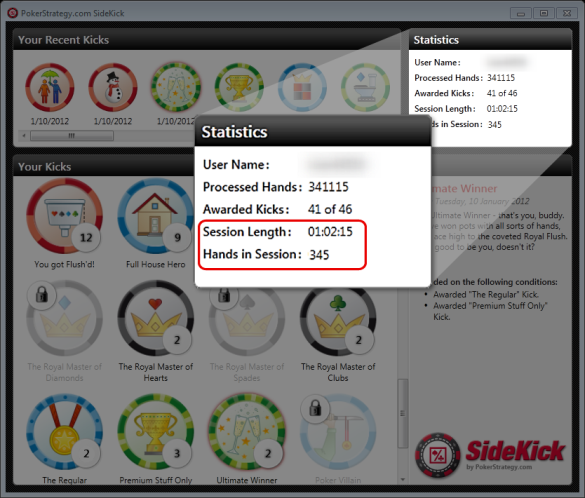Select The Royal Master of Hearts kick
The image size is (585, 498).
point(156,318)
